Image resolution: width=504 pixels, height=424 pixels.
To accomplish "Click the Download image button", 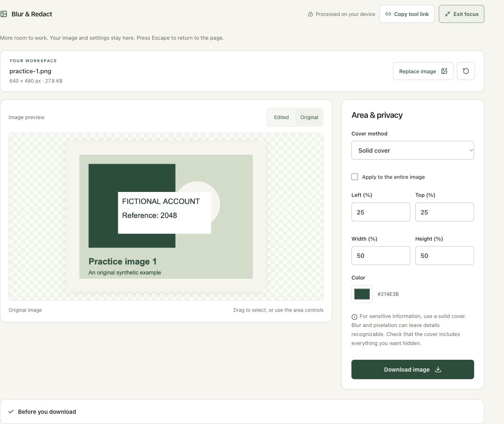I will 412,370.
